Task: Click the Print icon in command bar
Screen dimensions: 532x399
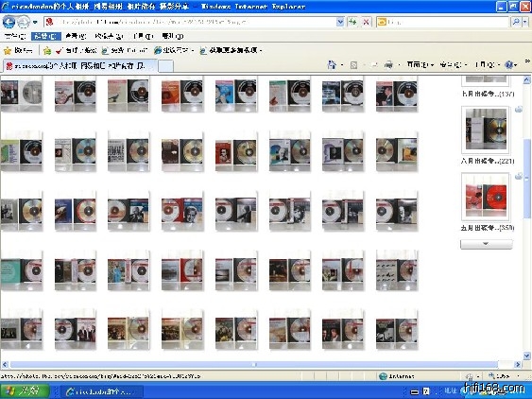Action: tap(388, 64)
